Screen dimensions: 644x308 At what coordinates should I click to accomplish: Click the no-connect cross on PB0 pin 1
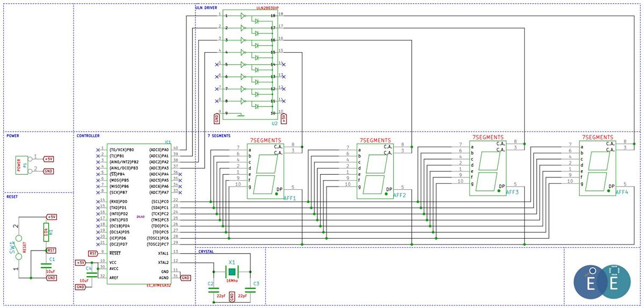coord(97,149)
